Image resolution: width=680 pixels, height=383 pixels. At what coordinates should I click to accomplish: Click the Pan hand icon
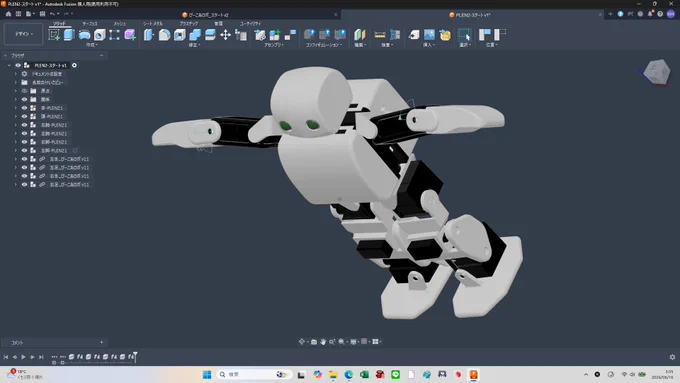tap(323, 342)
